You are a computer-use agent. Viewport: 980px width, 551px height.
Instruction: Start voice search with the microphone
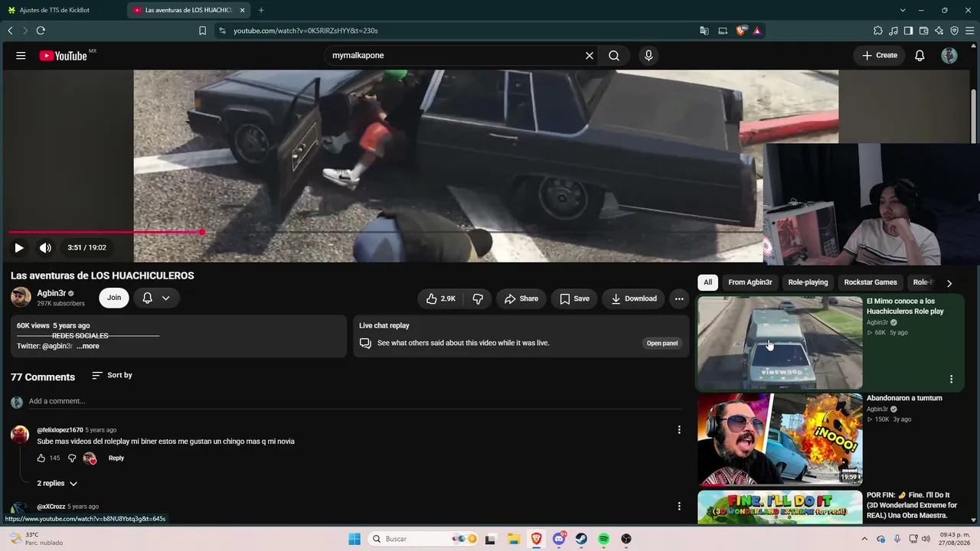648,55
